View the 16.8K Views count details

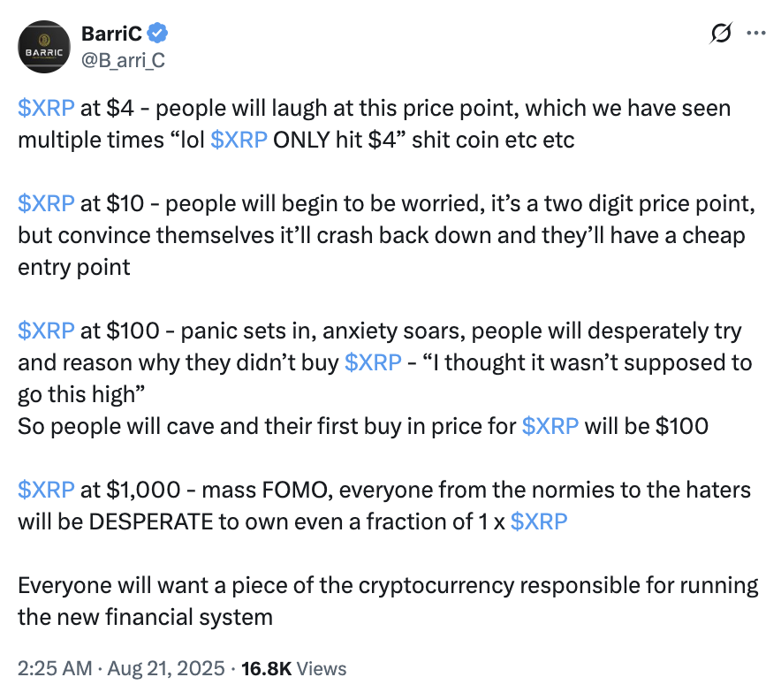click(x=294, y=668)
